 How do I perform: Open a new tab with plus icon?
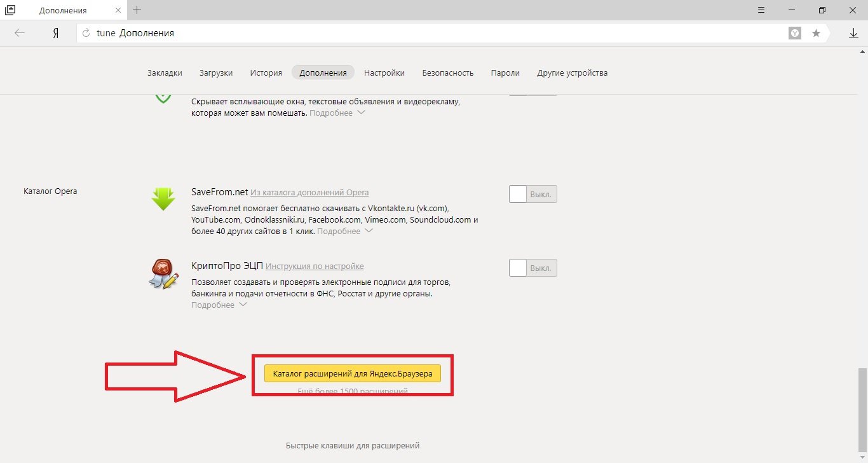(137, 10)
